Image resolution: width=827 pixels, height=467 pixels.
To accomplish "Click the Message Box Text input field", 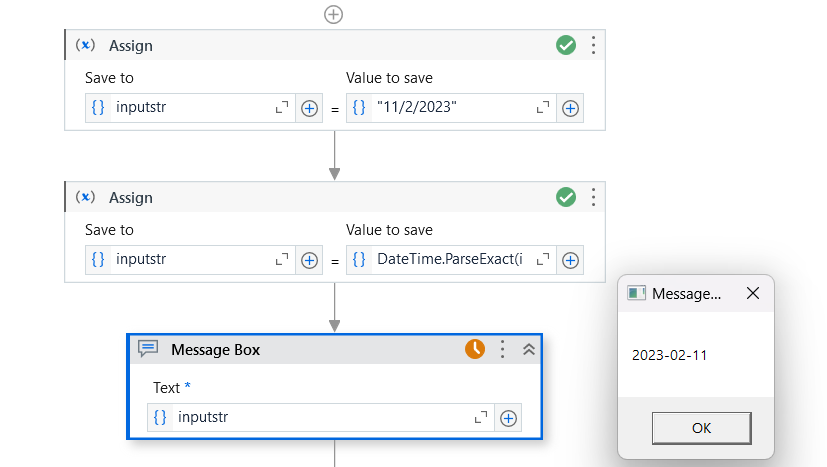I will tap(320, 418).
